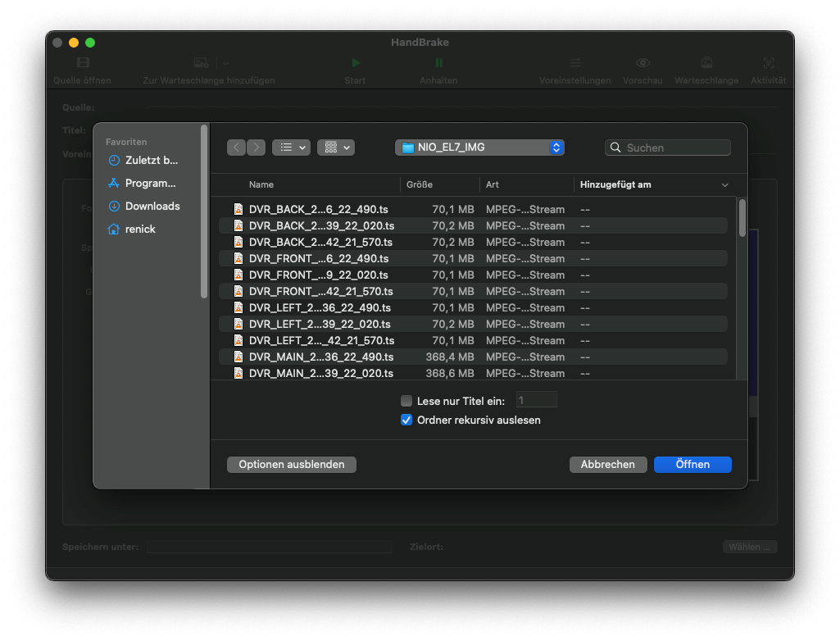Click the Optionen ausblenden button
This screenshot has width=840, height=641.
coord(292,465)
